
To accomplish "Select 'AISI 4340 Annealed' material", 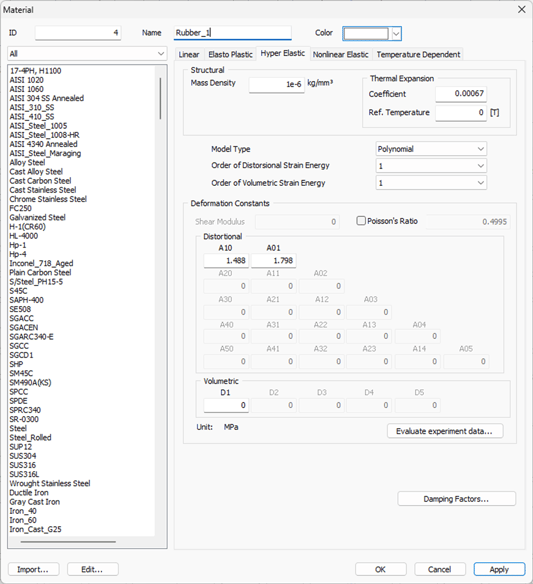I will pos(44,144).
